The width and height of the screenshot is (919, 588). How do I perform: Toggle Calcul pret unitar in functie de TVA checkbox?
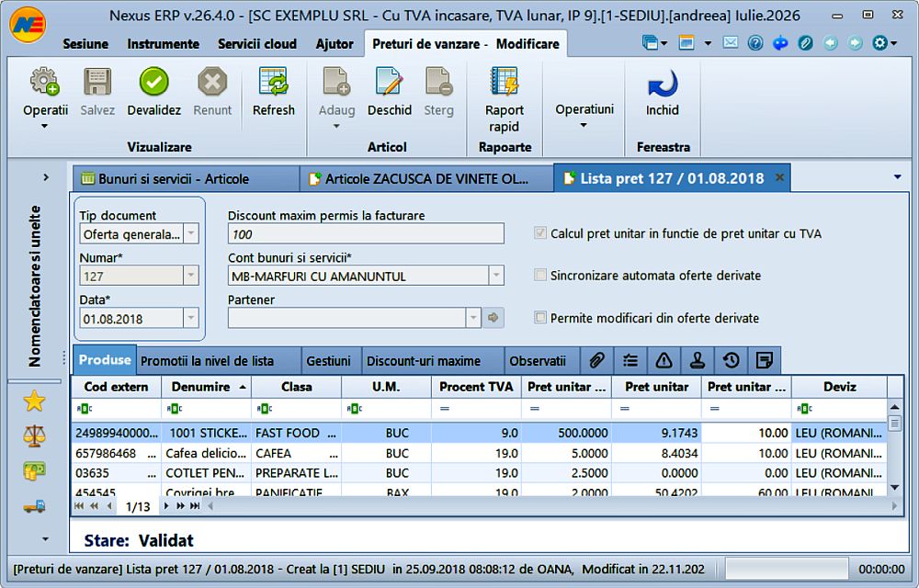click(539, 233)
